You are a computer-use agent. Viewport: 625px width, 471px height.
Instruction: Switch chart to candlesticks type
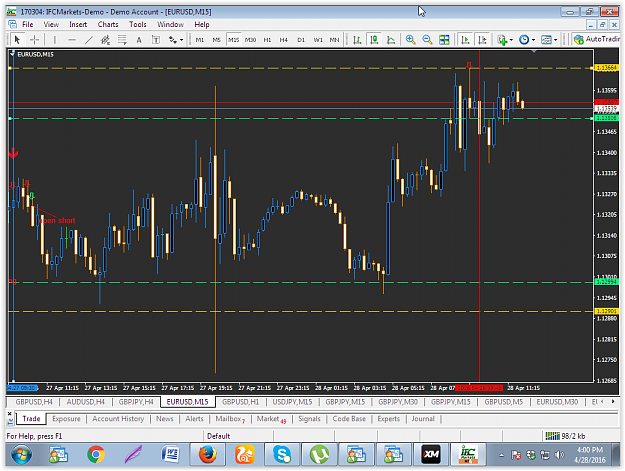374,40
